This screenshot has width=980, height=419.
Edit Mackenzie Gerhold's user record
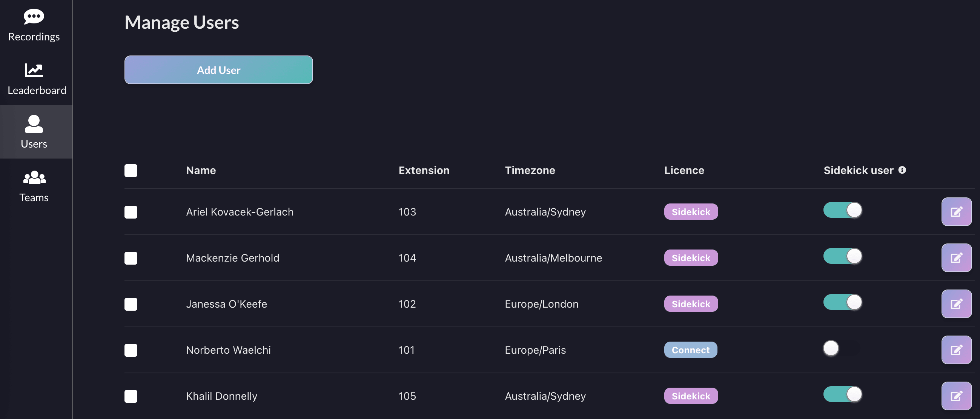(956, 258)
